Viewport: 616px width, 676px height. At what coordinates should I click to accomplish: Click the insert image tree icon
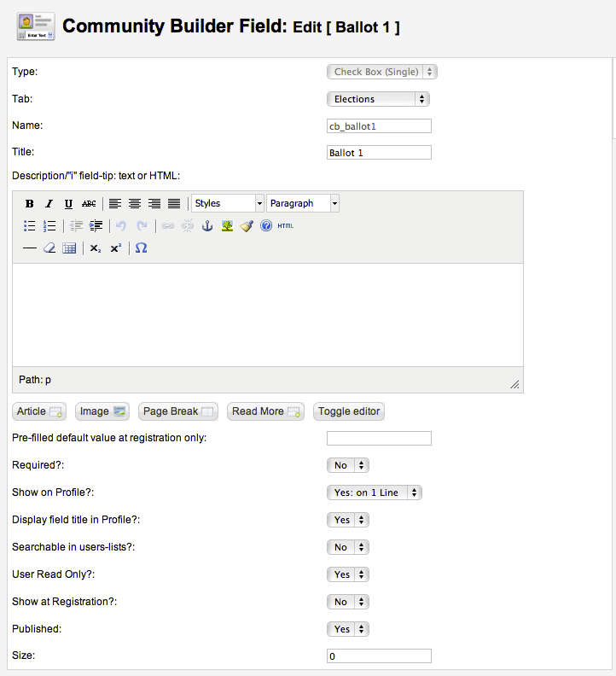coord(227,226)
